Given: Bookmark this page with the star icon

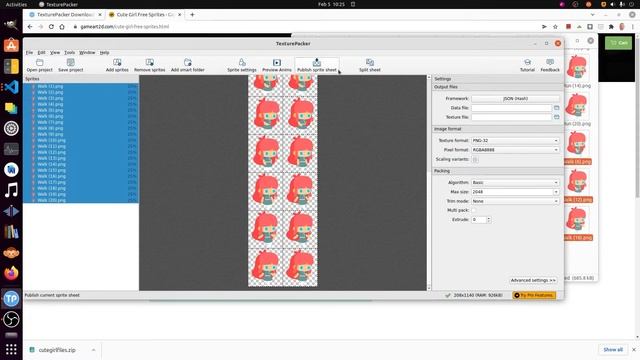Looking at the screenshot, I should 556,27.
